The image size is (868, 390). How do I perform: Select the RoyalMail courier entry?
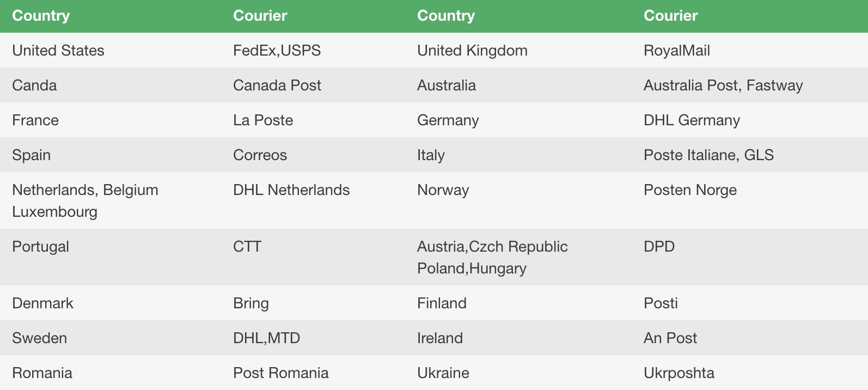coord(677,51)
